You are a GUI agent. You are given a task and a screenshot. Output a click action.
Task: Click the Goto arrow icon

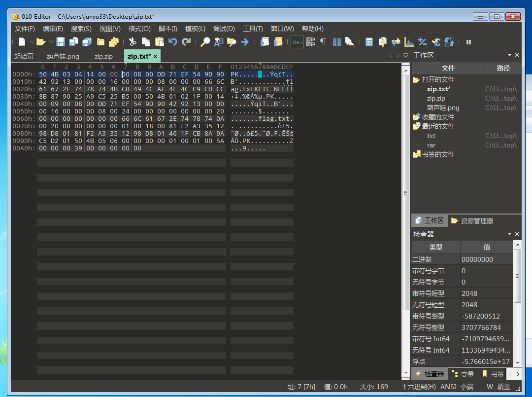pos(245,42)
